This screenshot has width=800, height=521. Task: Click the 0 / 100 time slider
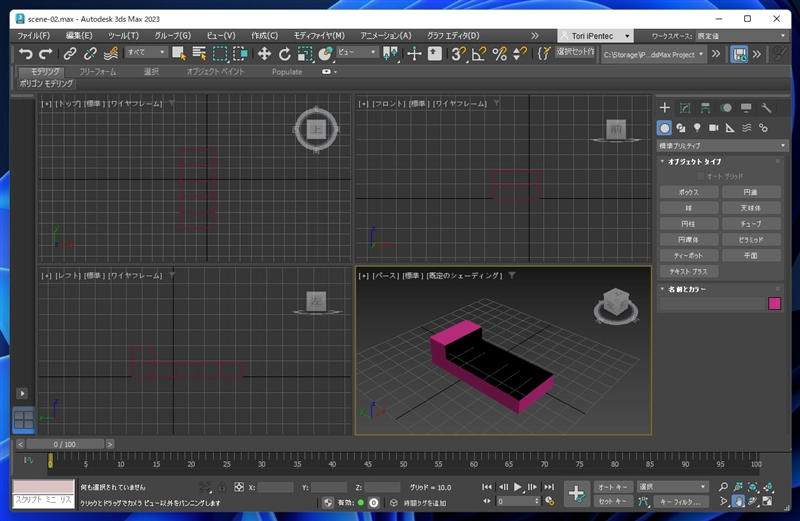pos(65,444)
